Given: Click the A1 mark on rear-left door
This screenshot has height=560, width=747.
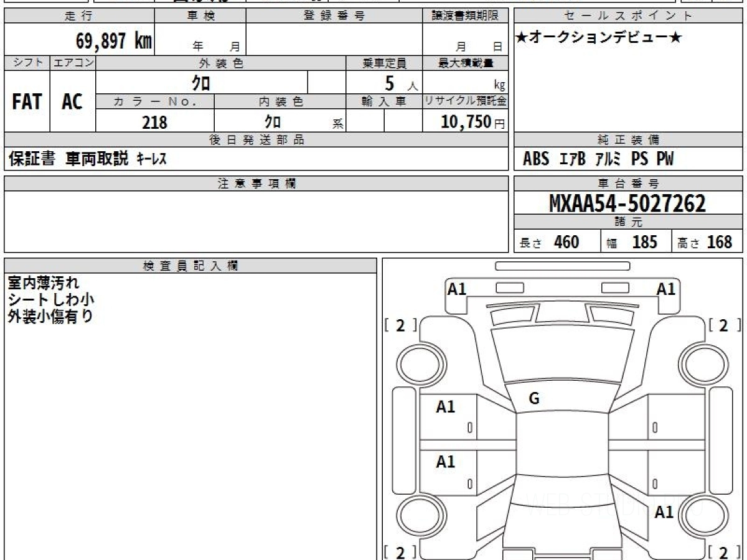Looking at the screenshot, I should [x=446, y=462].
